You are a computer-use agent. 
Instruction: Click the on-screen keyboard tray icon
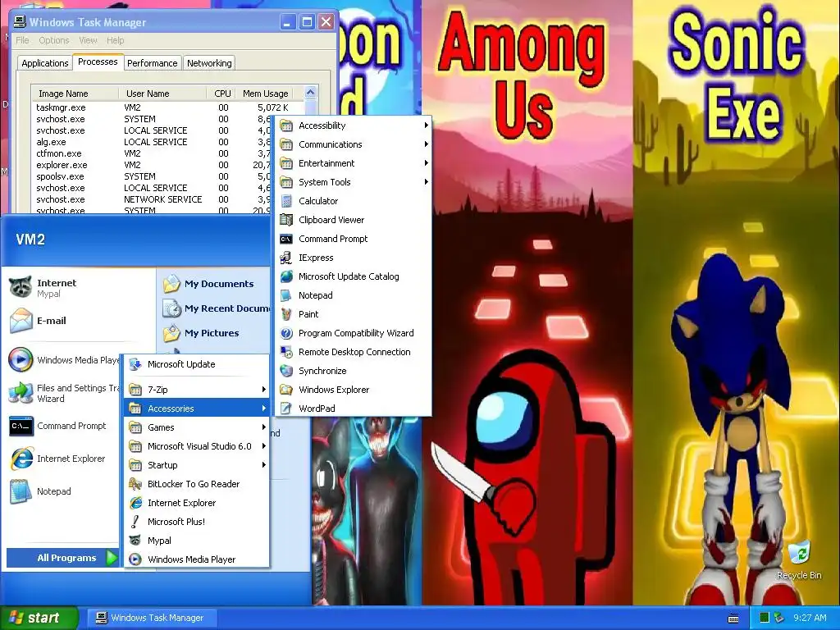733,619
